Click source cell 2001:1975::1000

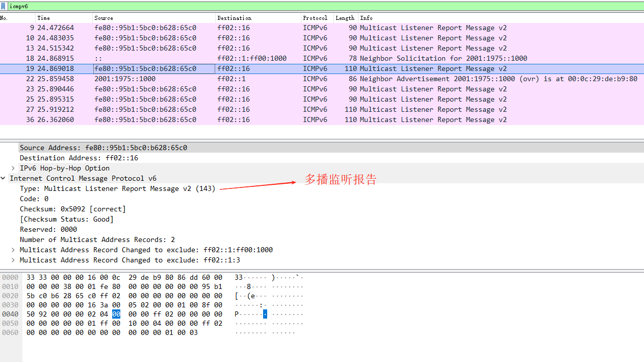tap(125, 79)
